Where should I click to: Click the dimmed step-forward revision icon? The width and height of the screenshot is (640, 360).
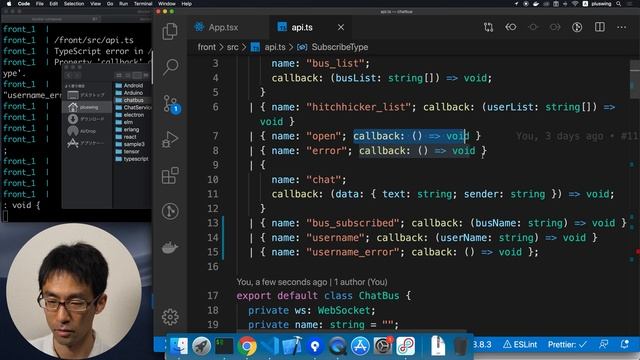click(x=533, y=27)
